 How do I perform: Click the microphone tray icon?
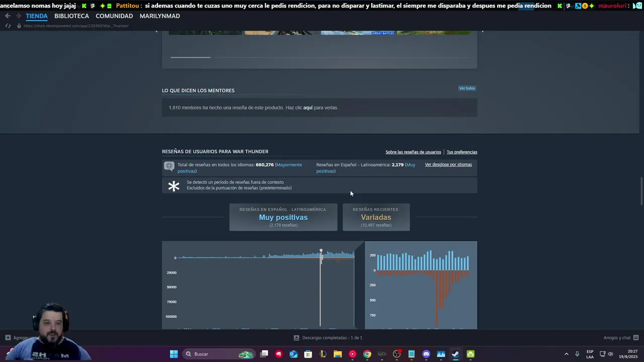pyautogui.click(x=577, y=354)
